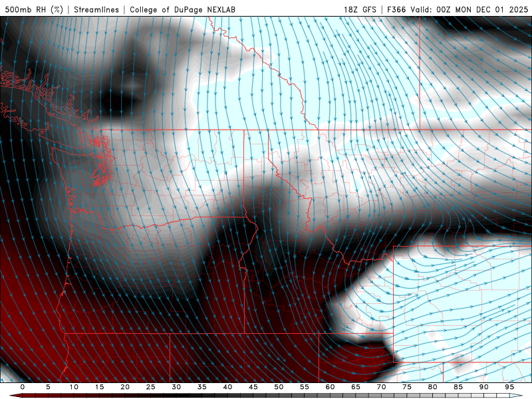532x399 pixels.
Task: Select the '45' colorbar label
Action: pos(253,387)
